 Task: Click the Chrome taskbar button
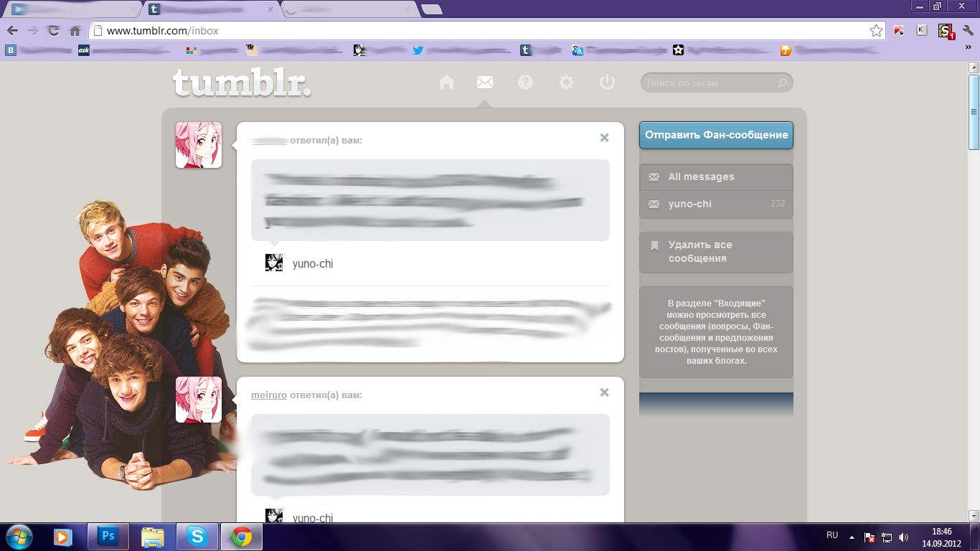[x=241, y=536]
